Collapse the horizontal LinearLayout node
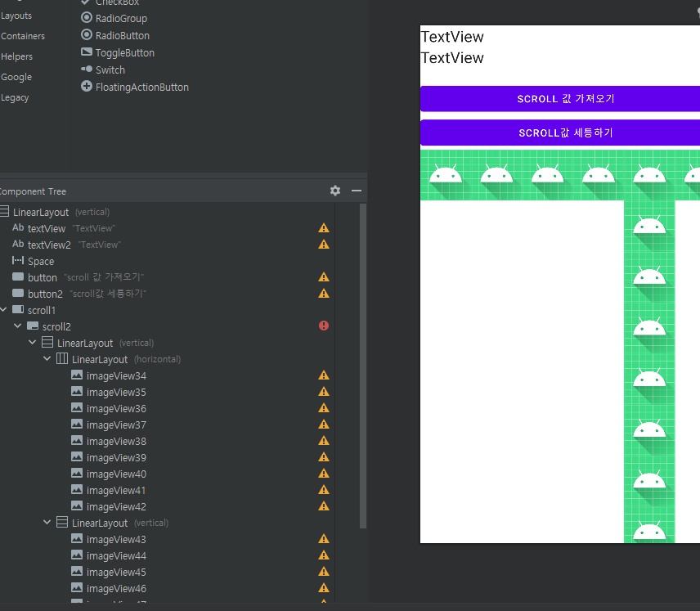 point(47,358)
